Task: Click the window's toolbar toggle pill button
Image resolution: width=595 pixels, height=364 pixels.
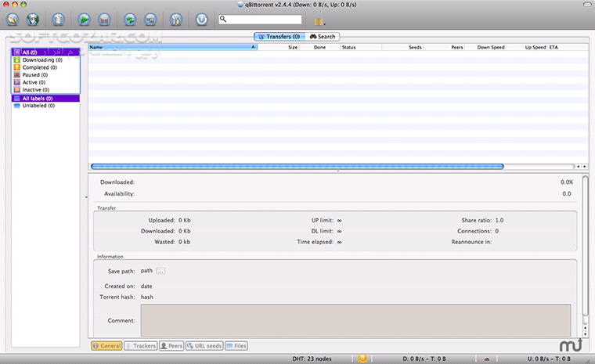Action: pos(586,5)
